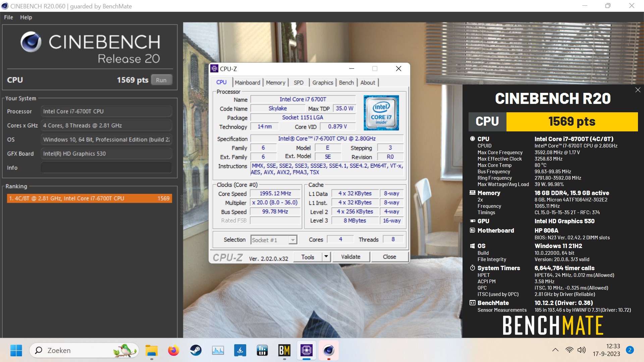Launch Firefox from the taskbar

pos(173,351)
